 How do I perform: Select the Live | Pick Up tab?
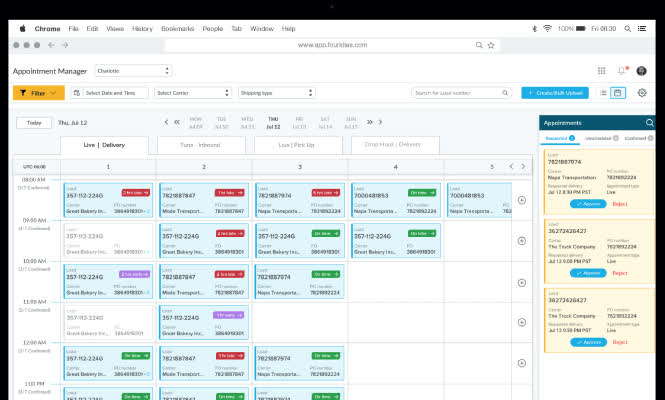coord(298,145)
